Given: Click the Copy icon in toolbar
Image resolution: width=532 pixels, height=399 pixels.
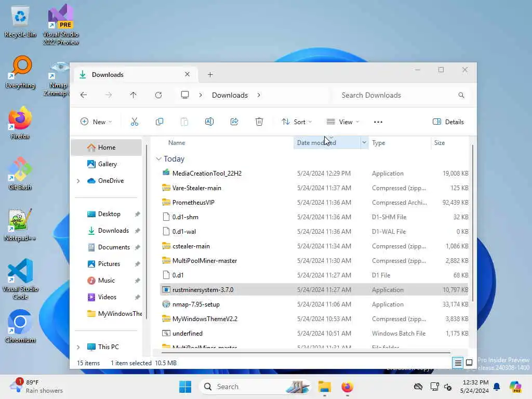Looking at the screenshot, I should click(159, 122).
